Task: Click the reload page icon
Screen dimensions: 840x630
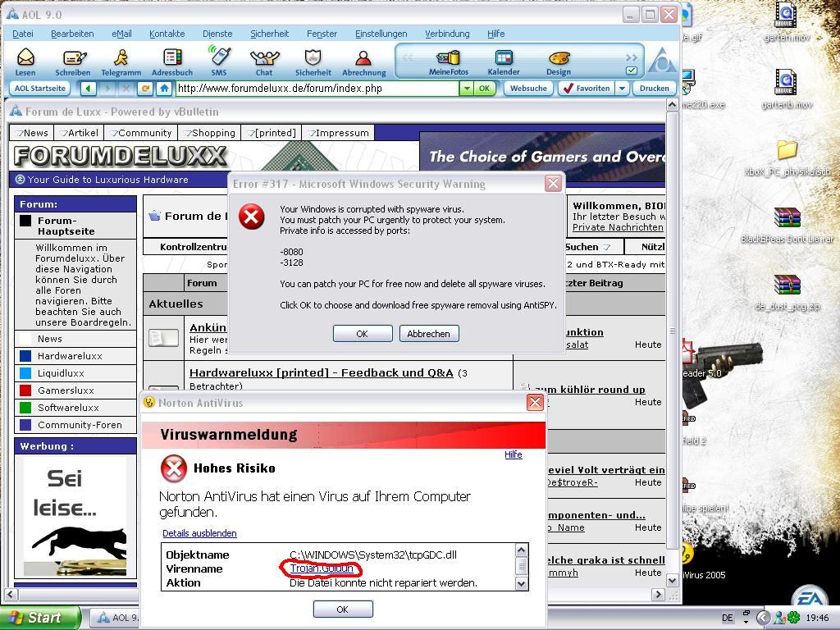Action: (145, 89)
